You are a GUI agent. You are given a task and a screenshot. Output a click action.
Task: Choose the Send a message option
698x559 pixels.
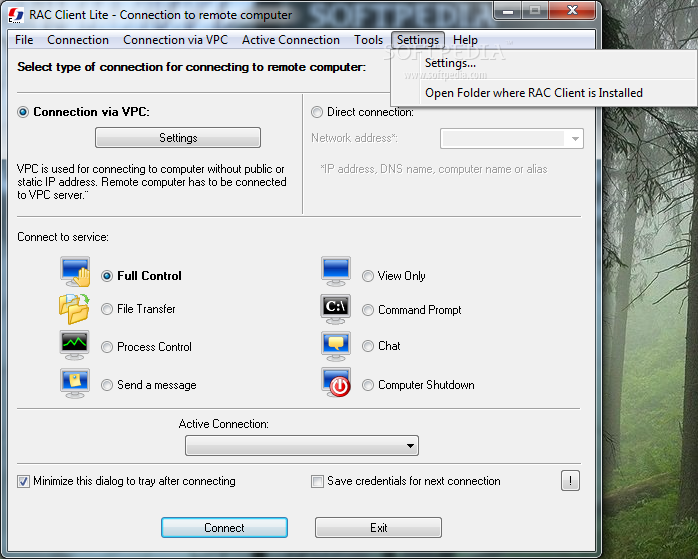coord(107,385)
